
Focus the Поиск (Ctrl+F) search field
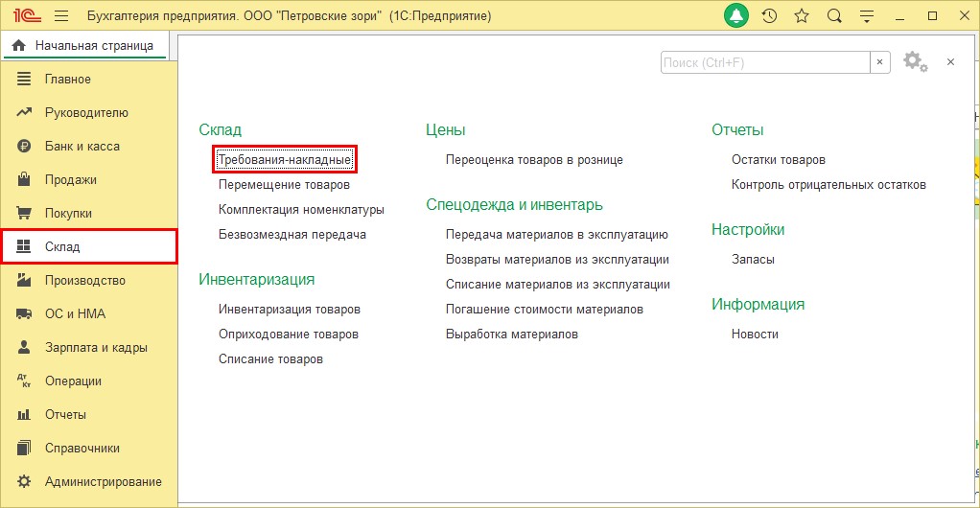click(765, 62)
